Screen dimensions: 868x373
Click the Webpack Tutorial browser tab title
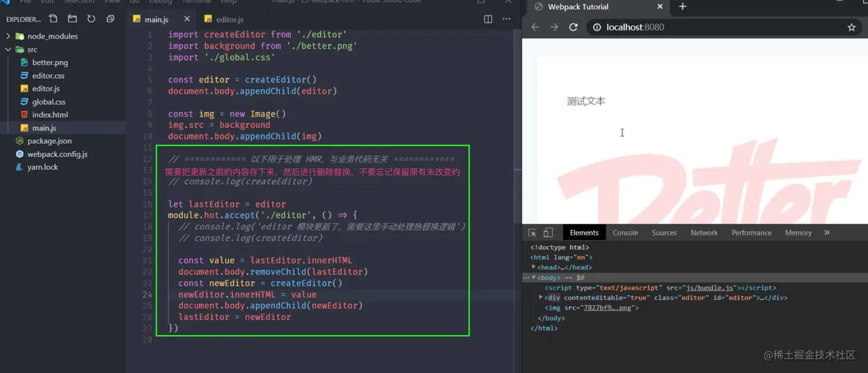click(578, 7)
